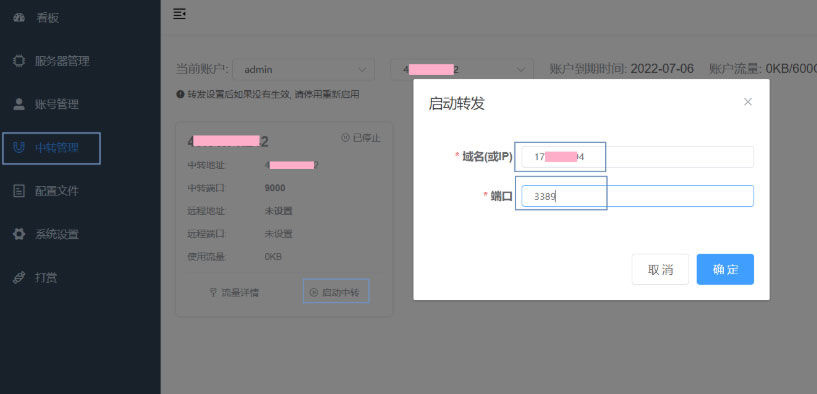The height and width of the screenshot is (394, 817).
Task: Click the user icon beside 账号管理
Action: click(19, 104)
